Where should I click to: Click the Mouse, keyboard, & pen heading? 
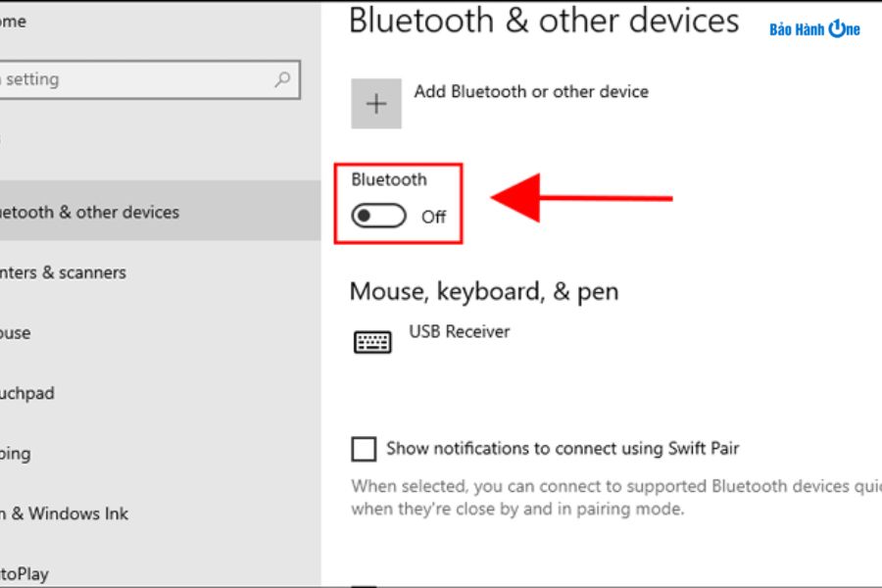point(484,291)
